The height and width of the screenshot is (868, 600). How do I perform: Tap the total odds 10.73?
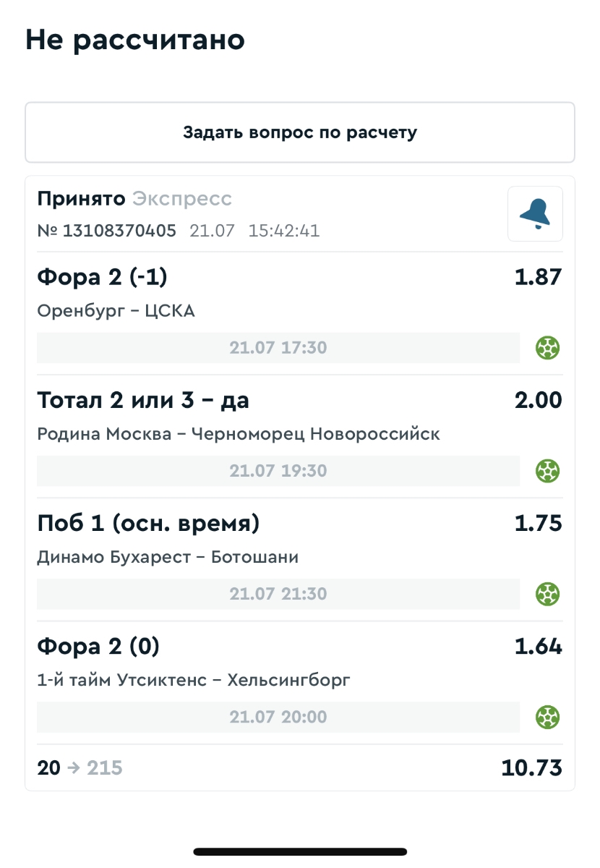pyautogui.click(x=531, y=768)
